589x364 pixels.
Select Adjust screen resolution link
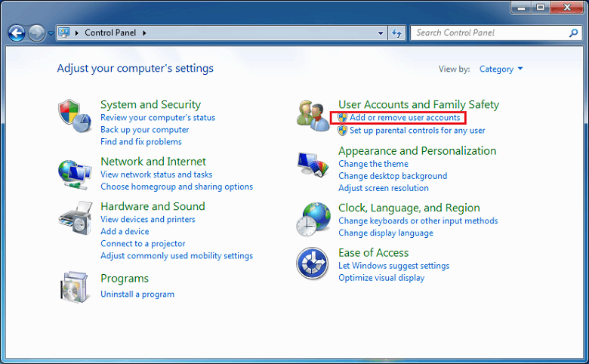(x=383, y=188)
